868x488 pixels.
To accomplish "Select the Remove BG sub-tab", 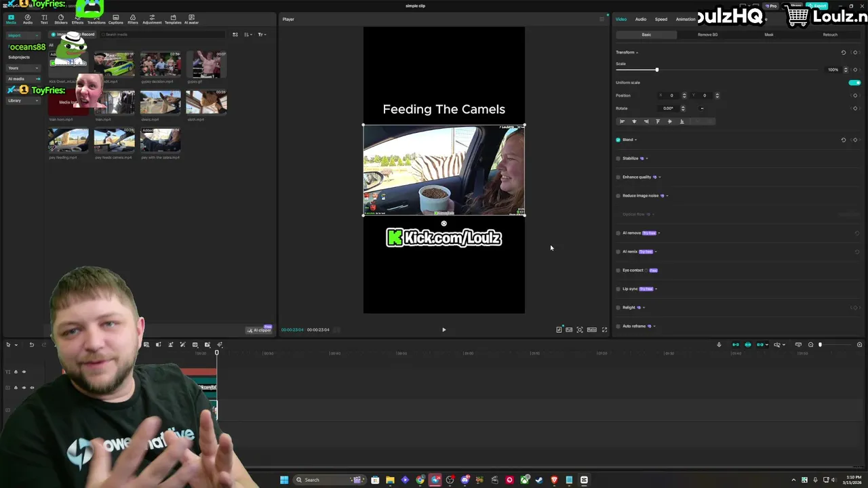I will pyautogui.click(x=707, y=35).
